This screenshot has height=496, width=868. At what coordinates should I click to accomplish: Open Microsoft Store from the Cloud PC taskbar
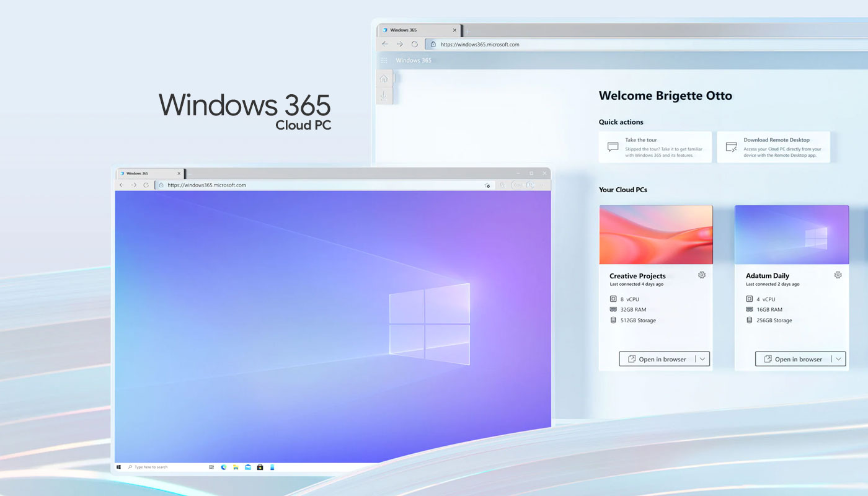click(260, 467)
